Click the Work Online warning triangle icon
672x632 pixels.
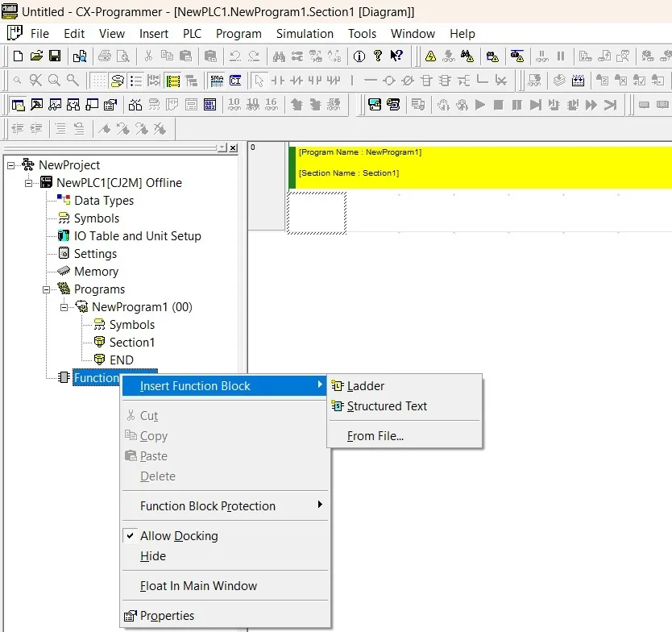[430, 56]
